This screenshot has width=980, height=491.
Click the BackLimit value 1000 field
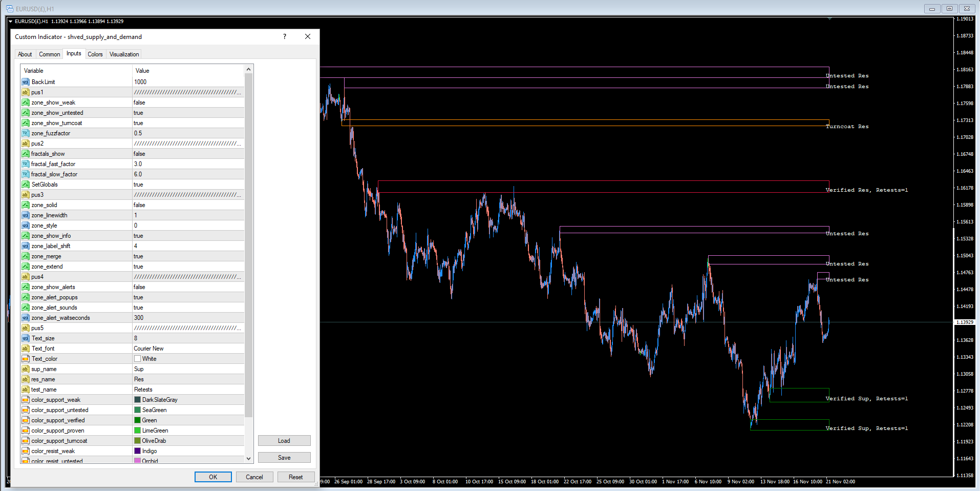coord(188,82)
